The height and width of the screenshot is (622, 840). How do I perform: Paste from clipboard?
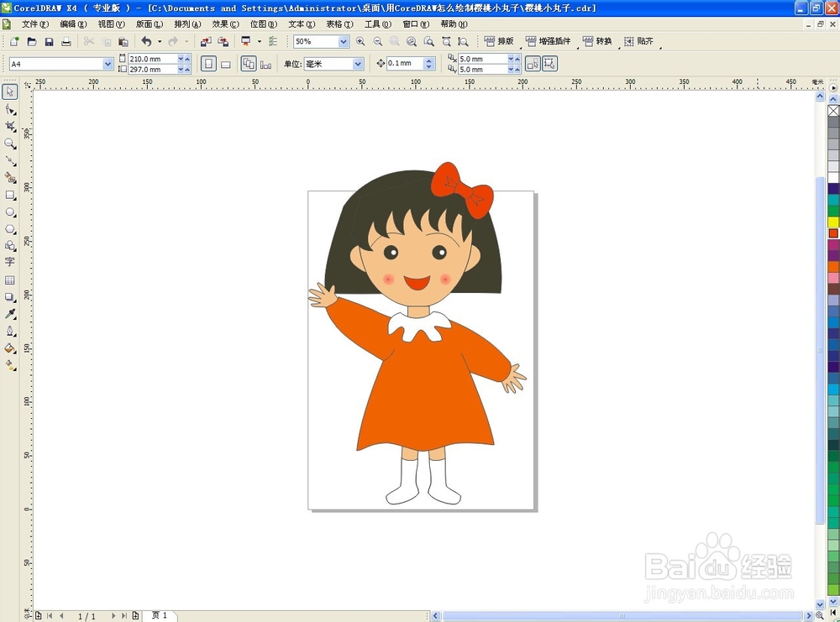tap(123, 41)
